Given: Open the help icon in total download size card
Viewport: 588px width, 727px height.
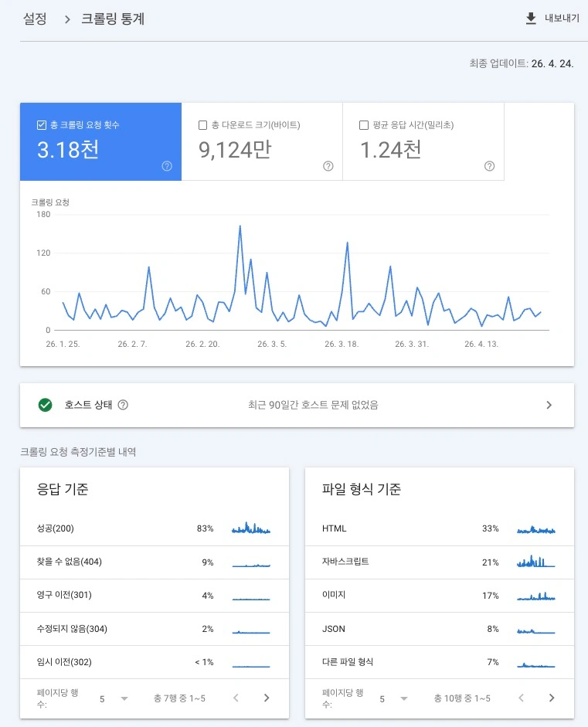Looking at the screenshot, I should pos(328,166).
